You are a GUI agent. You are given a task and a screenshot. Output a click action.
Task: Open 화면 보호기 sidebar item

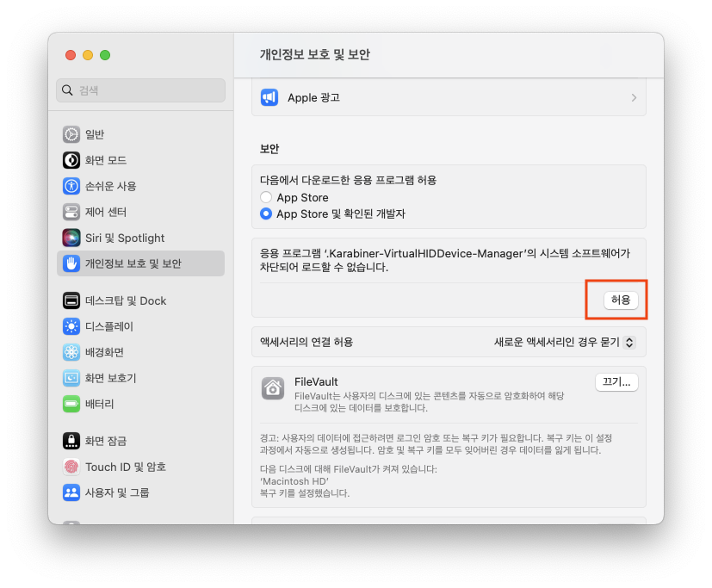click(141, 378)
